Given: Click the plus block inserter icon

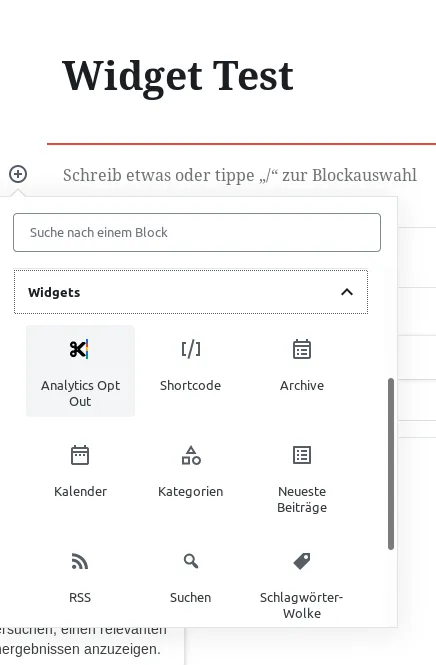Looking at the screenshot, I should (x=18, y=174).
